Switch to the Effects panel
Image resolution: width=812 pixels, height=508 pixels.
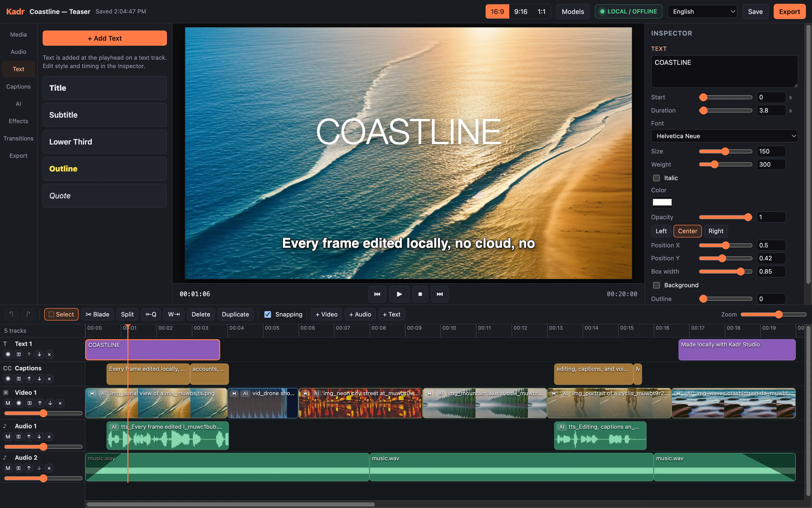click(19, 121)
